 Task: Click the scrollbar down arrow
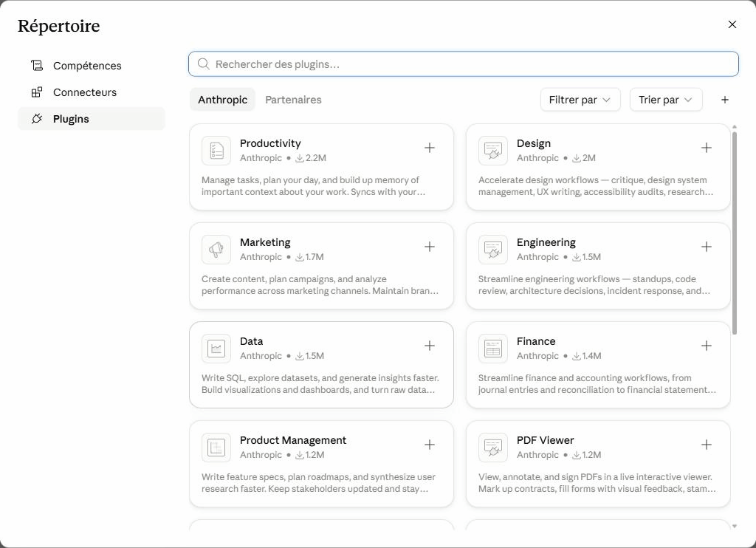point(735,527)
